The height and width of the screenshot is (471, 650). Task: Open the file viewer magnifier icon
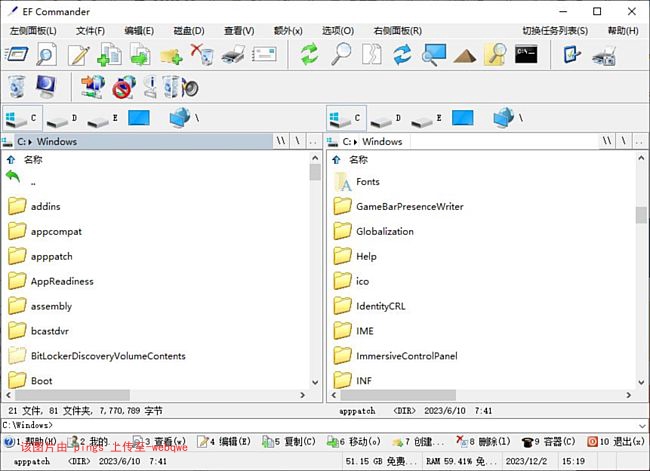pos(46,54)
